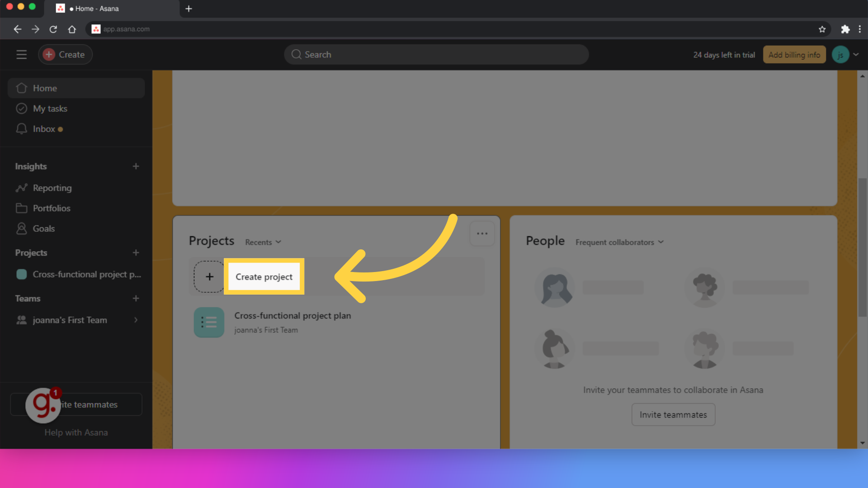Click the Create project plus icon
The height and width of the screenshot is (488, 868).
(x=209, y=276)
